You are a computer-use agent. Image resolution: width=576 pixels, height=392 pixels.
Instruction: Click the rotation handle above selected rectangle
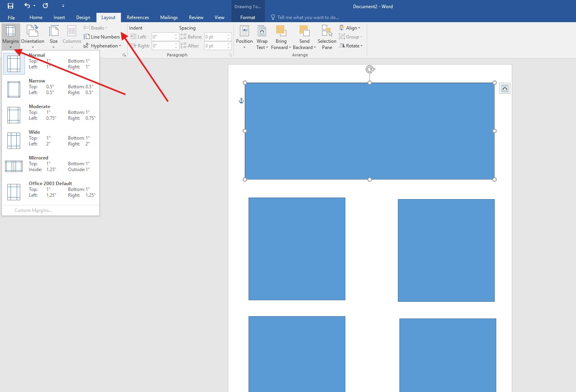(370, 69)
